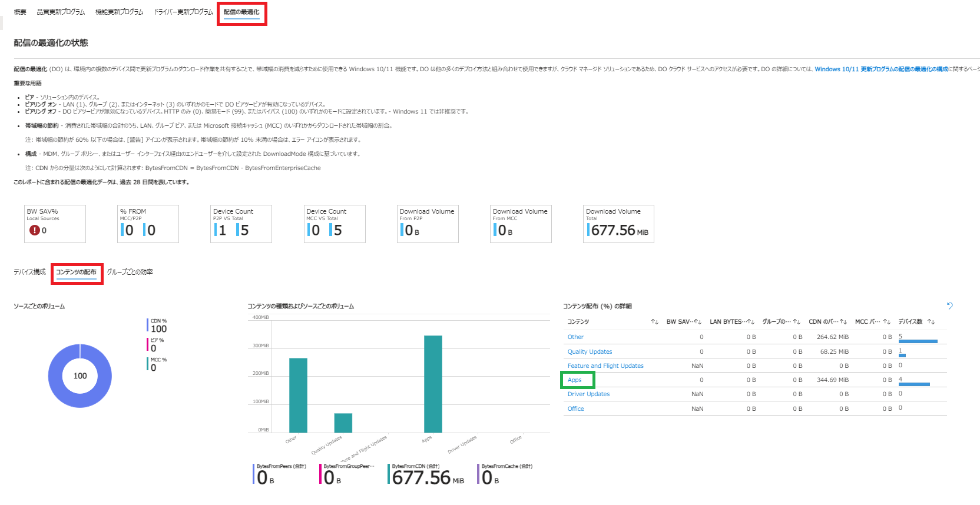Viewport: 980px width, 505px height.
Task: Sort by the CDN column arrows
Action: 843,322
